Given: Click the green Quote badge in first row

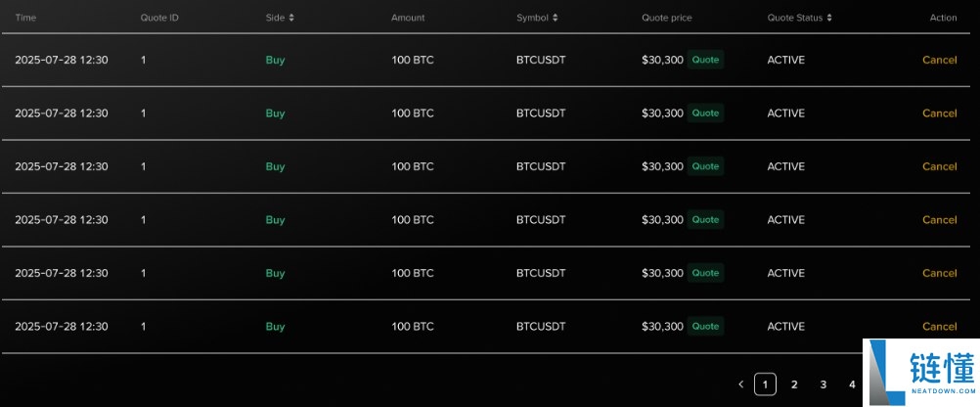Looking at the screenshot, I should [705, 60].
